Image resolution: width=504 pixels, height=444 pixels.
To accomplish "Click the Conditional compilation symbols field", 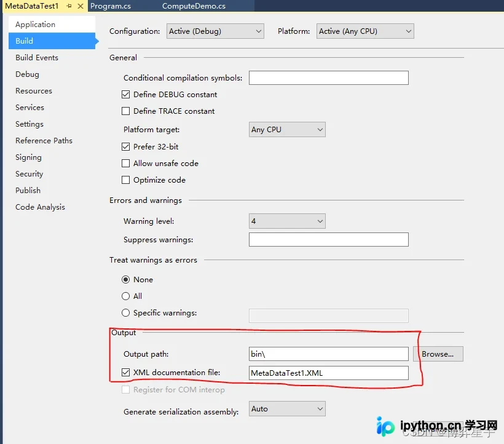I will tap(328, 78).
